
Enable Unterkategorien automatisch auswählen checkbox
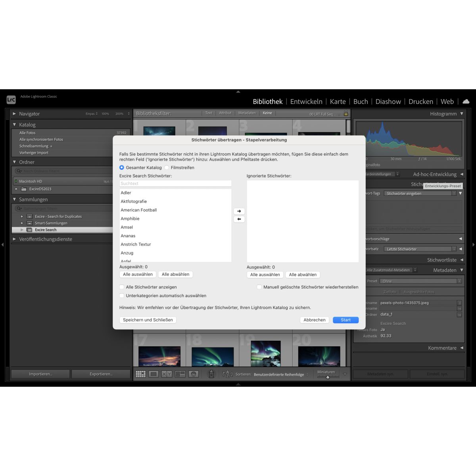point(122,296)
